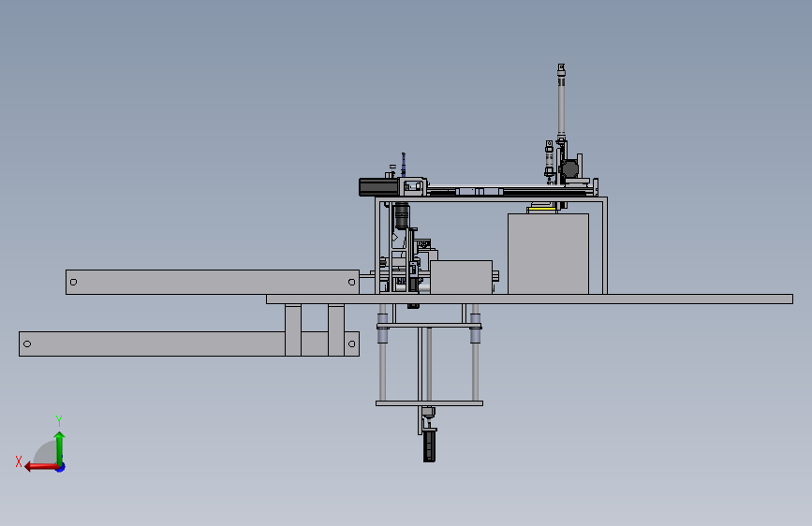
Task: Select the left hole in the upper gray bar
Action: 74,282
